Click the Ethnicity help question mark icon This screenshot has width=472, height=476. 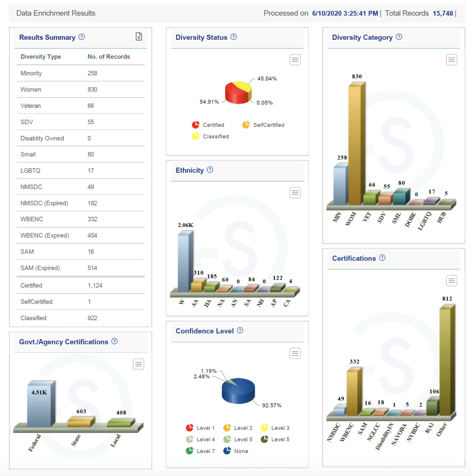210,170
